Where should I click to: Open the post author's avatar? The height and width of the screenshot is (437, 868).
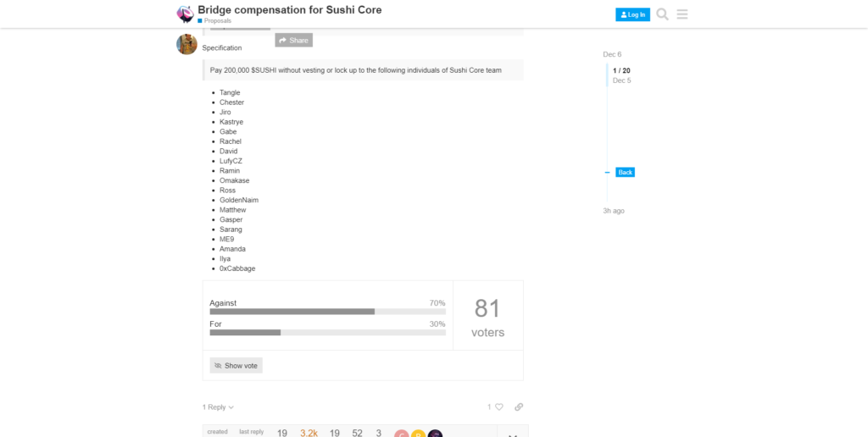point(187,44)
